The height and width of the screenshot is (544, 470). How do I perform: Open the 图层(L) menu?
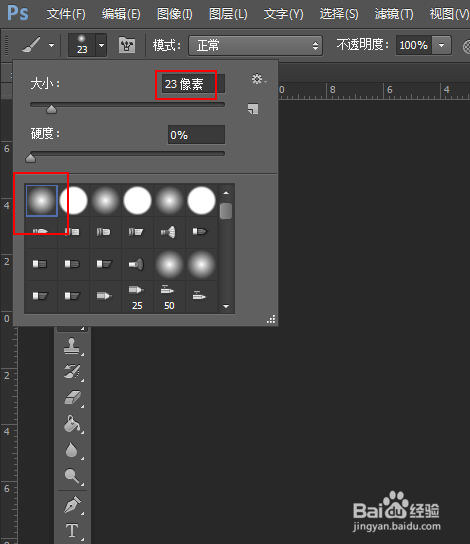228,14
